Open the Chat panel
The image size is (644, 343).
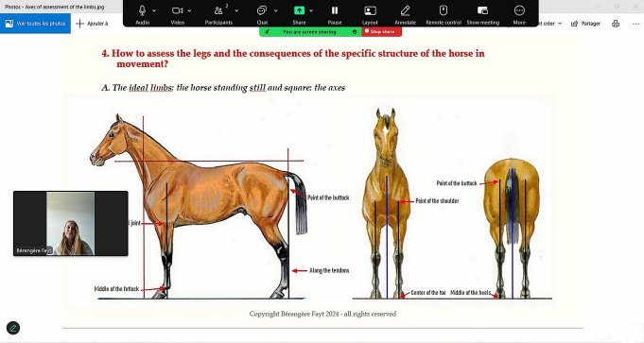click(x=262, y=10)
